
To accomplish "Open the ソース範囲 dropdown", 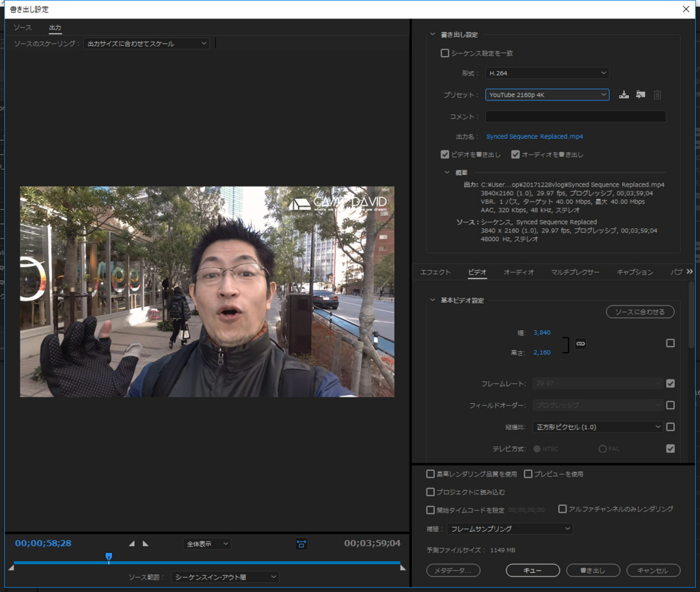I will click(225, 577).
